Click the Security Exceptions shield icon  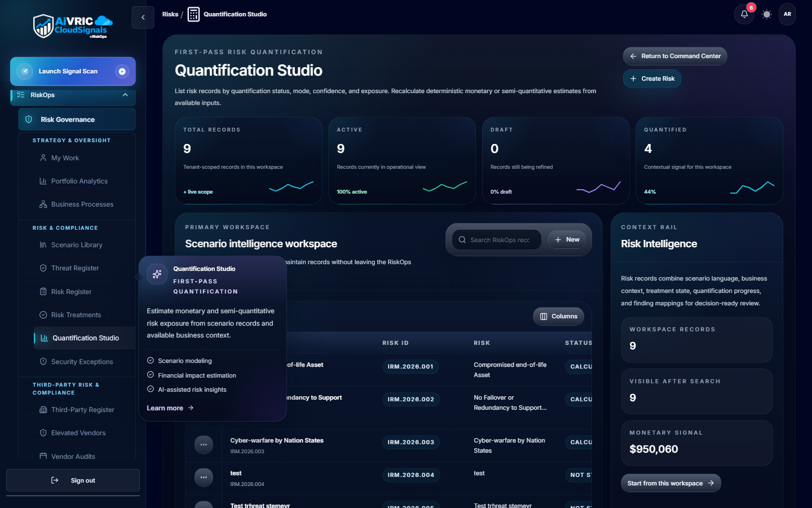(x=43, y=362)
